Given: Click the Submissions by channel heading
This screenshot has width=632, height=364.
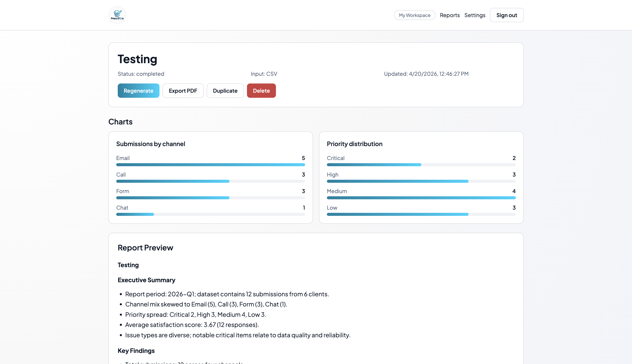Looking at the screenshot, I should tap(150, 144).
